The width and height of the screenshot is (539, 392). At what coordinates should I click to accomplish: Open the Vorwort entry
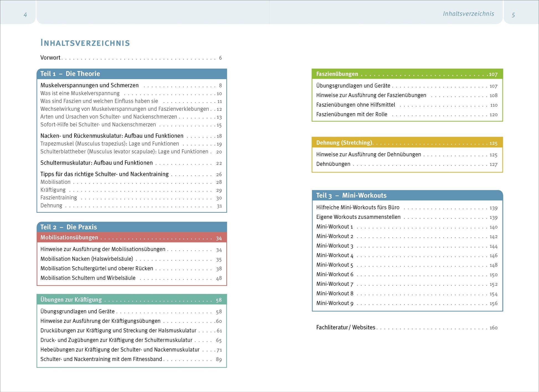50,58
